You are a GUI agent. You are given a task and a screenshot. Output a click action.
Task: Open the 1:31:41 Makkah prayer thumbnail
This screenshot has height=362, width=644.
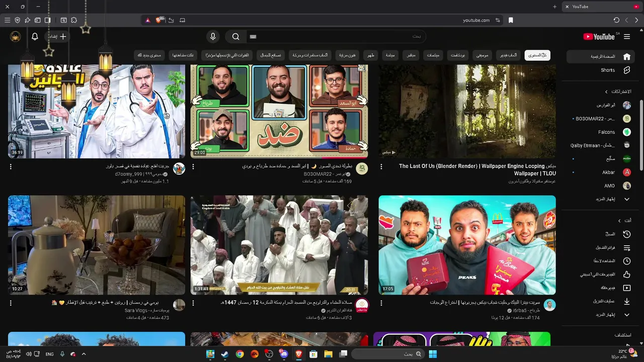(279, 245)
